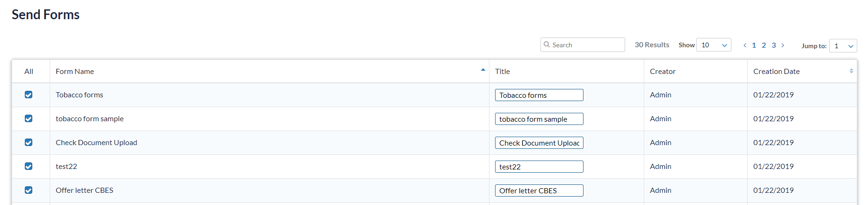Uncheck the Tobacco forms checkbox
868x205 pixels.
29,95
